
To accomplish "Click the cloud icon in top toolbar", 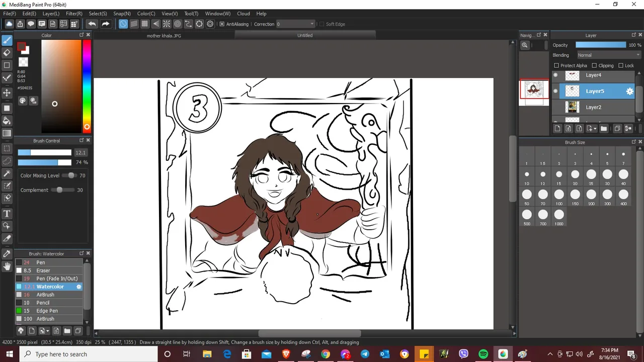I will (x=9, y=24).
